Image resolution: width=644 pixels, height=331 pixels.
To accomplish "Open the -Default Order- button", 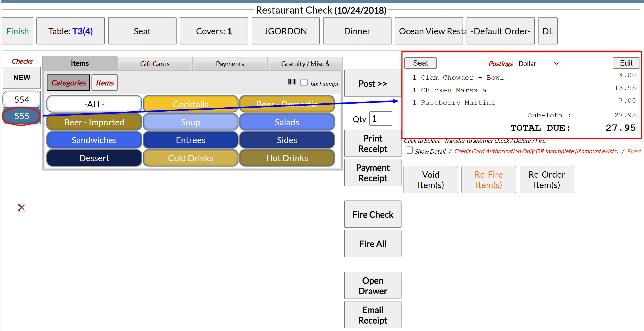I will (501, 31).
